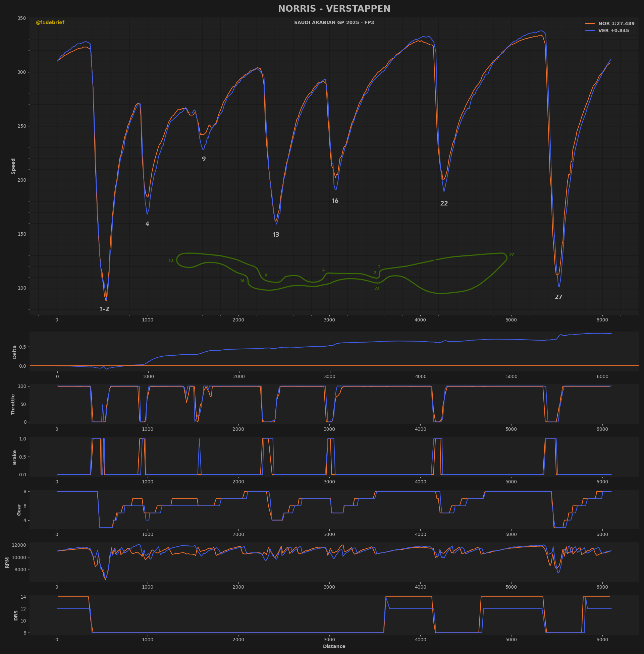This screenshot has width=644, height=654.
Task: Click the "Throttle" y-axis label
Action: 13,404
